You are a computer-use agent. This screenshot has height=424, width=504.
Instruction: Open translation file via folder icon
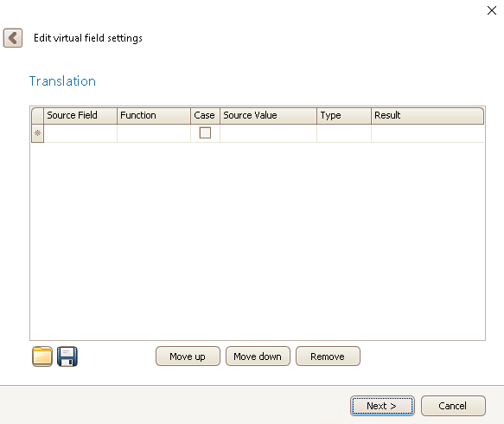pos(42,357)
